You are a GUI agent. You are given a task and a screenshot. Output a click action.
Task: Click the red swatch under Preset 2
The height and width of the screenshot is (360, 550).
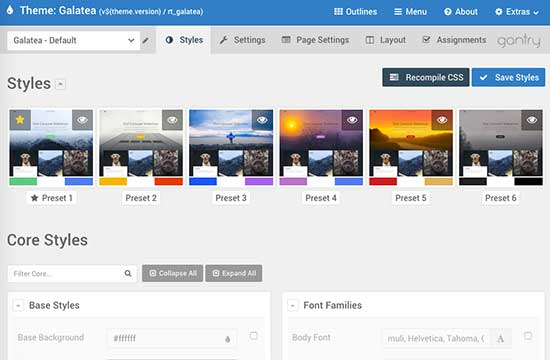click(169, 181)
